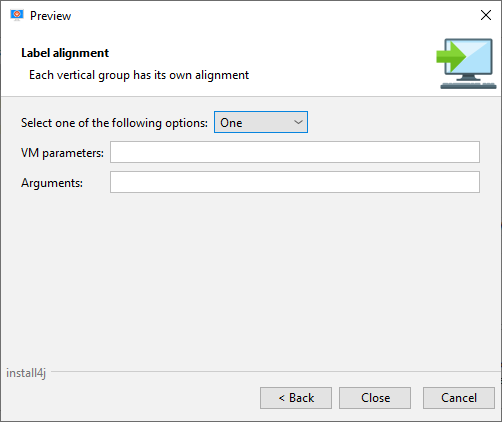The height and width of the screenshot is (422, 502).
Task: Click the VM parameters label
Action: click(62, 153)
